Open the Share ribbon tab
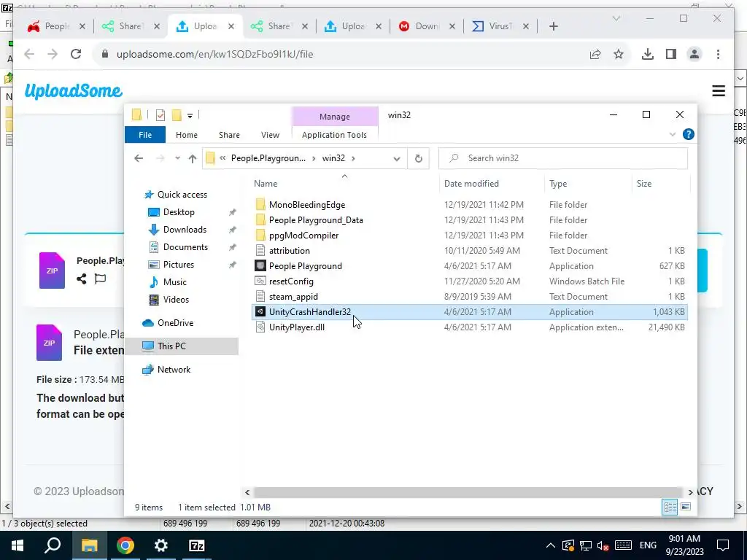The image size is (747, 560). (229, 135)
